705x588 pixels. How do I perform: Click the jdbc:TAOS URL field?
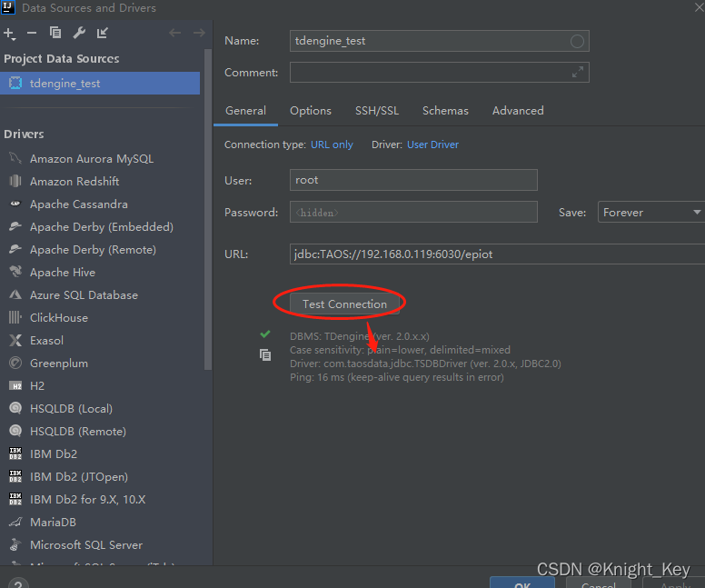point(497,254)
